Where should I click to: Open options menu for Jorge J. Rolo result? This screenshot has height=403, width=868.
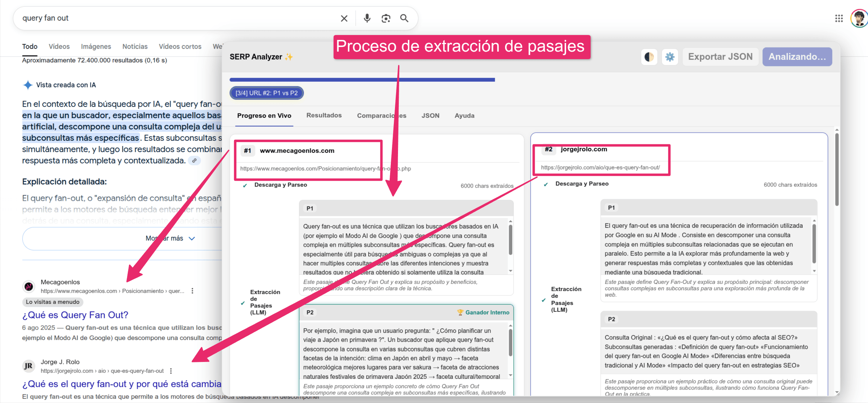[x=171, y=371]
